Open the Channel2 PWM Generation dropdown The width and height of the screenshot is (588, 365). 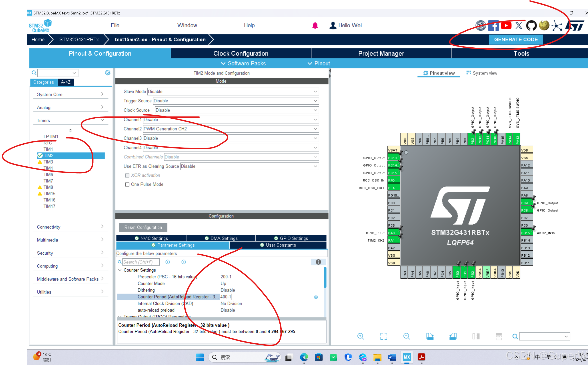coord(315,129)
